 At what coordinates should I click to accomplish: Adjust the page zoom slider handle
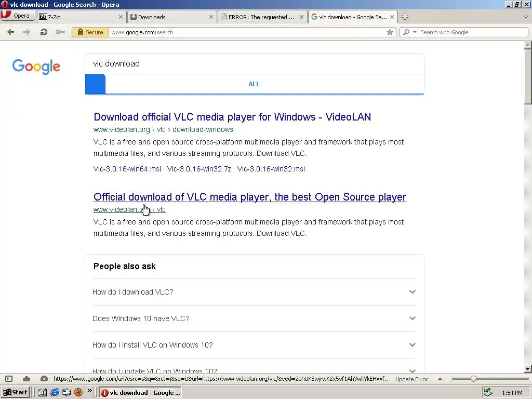coord(473,379)
